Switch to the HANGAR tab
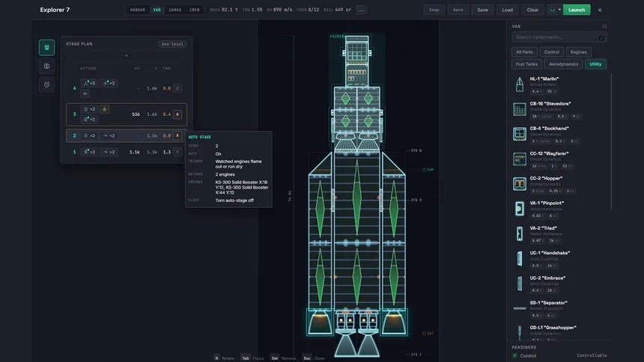The image size is (644, 362). click(x=138, y=10)
